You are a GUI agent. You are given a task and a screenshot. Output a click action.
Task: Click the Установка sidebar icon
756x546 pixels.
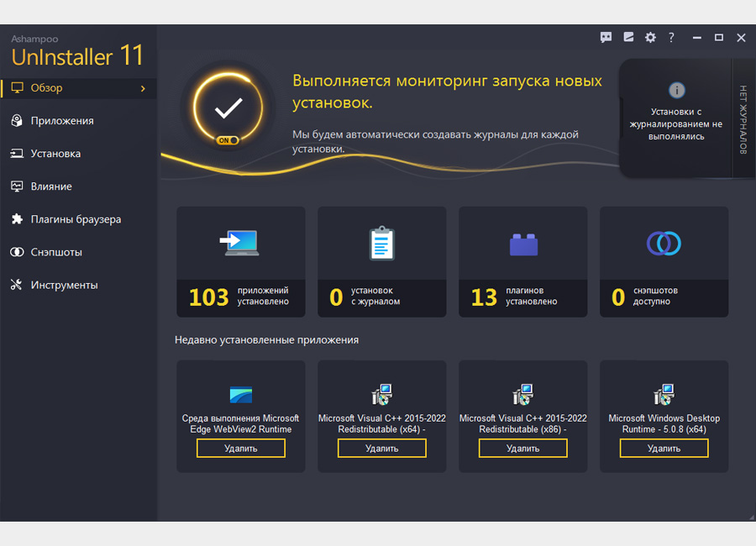[x=17, y=154]
